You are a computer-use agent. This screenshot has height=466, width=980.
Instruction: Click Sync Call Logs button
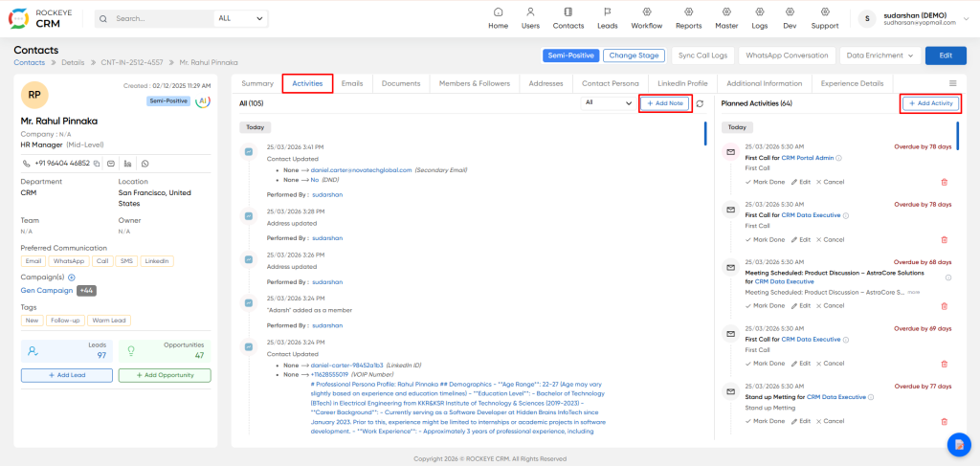702,55
